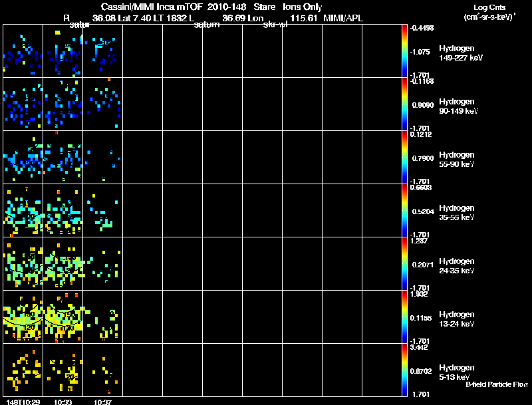Image resolution: width=532 pixels, height=405 pixels.
Task: Click the '0.9090' color scale value
Action: point(423,105)
